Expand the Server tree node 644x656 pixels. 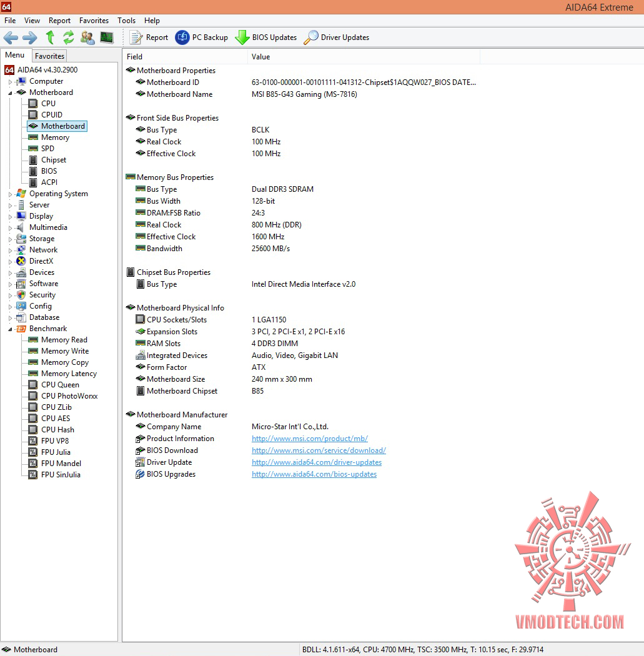point(11,206)
